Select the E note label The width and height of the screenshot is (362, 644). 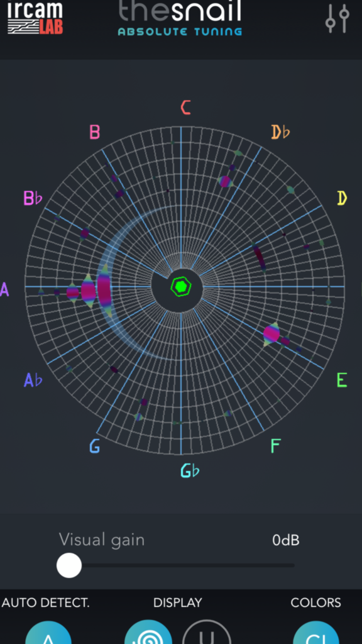342,380
